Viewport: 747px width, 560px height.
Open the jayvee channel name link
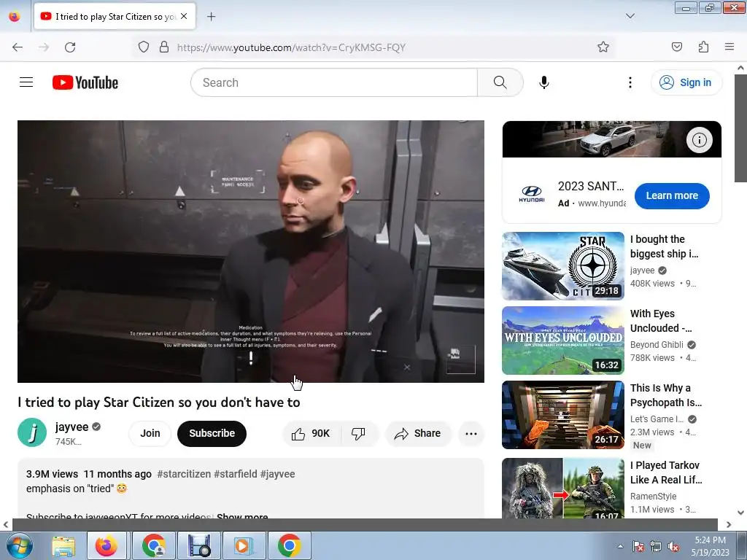pos(71,427)
